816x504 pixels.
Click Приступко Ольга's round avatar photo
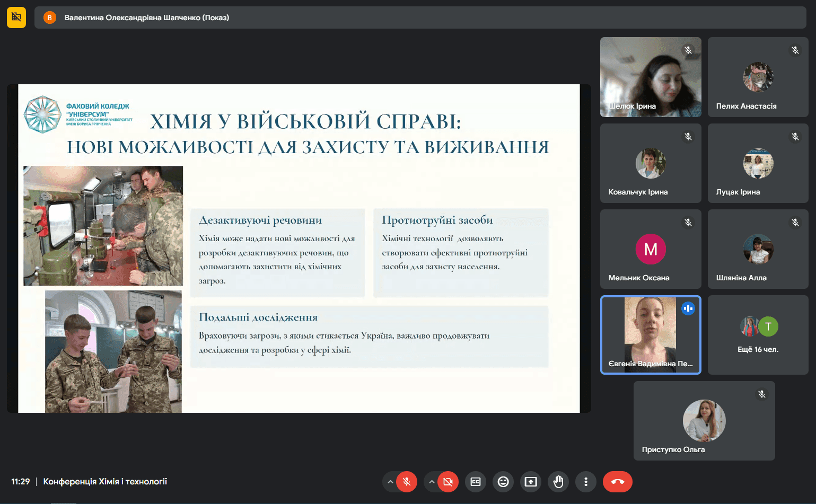[x=704, y=421]
